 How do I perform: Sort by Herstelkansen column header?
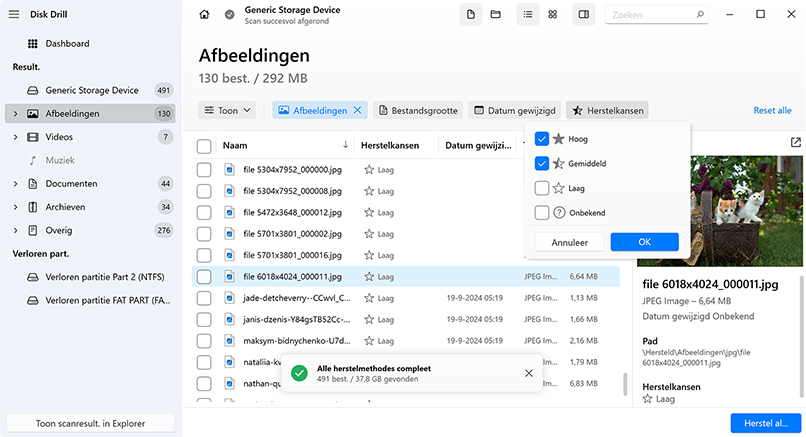coord(390,145)
